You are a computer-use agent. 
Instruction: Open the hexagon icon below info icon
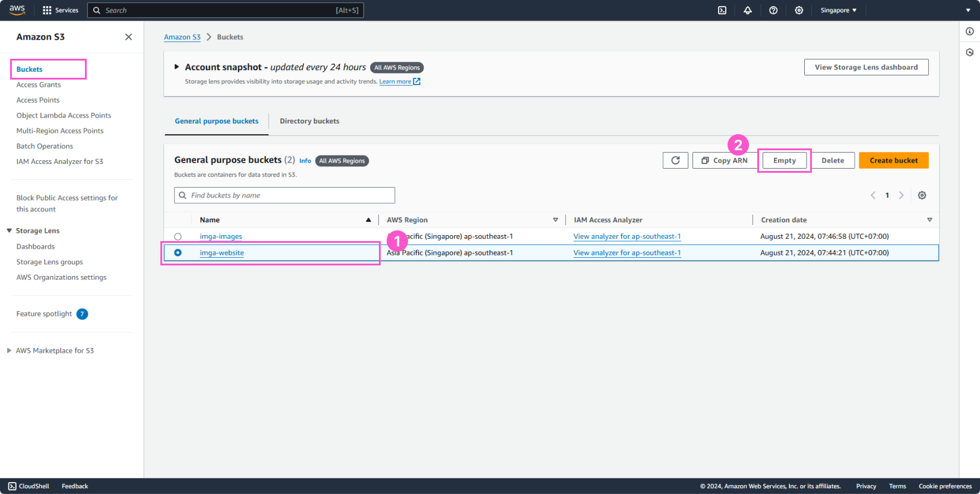coord(969,52)
